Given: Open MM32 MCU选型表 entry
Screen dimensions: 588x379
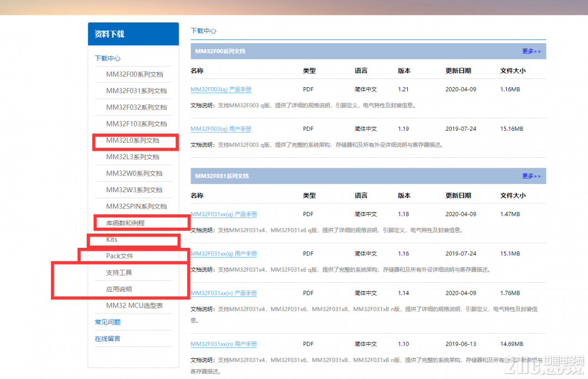Looking at the screenshot, I should pos(134,305).
